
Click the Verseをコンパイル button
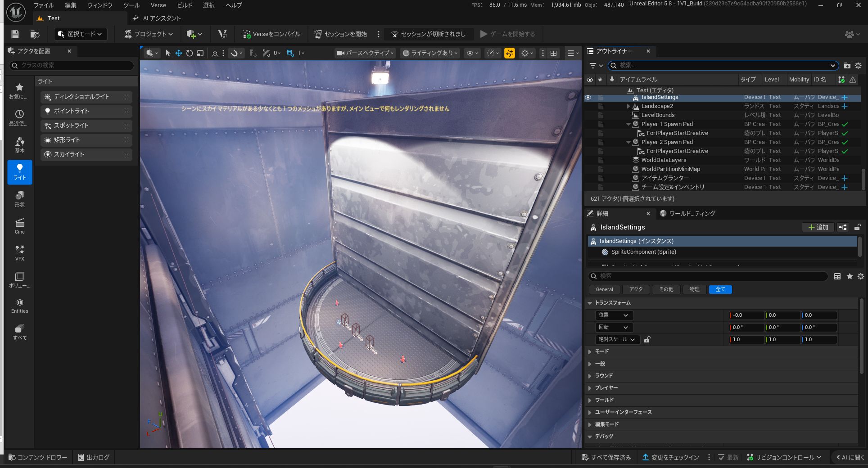tap(271, 34)
